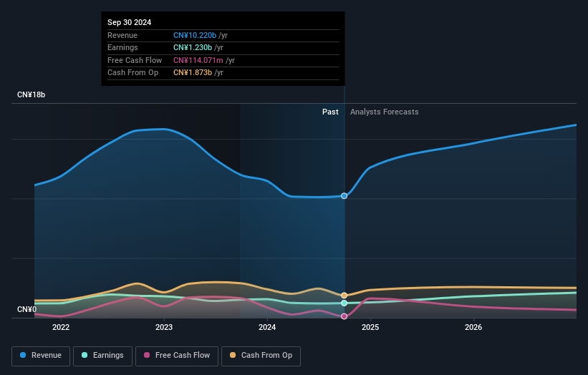
Task: Click the Earnings row label in tooltip
Action: tap(122, 47)
